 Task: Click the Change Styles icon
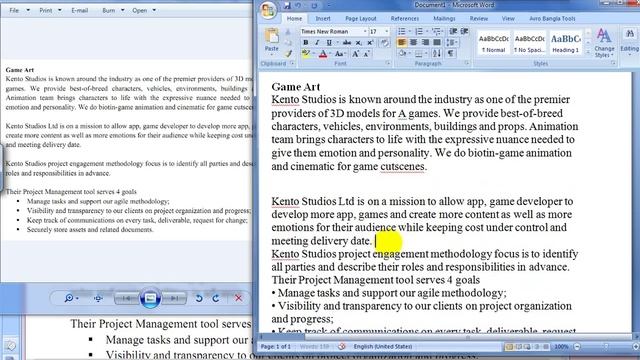pyautogui.click(x=604, y=43)
